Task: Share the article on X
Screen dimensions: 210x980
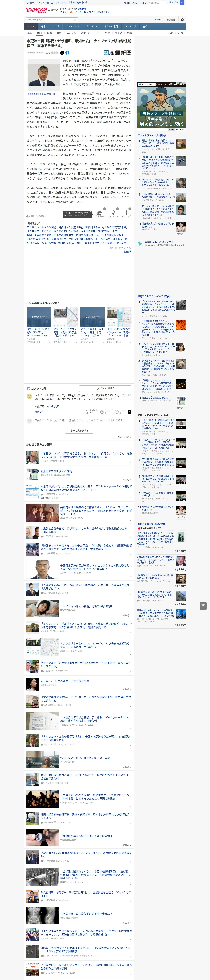Action: (x=62, y=53)
